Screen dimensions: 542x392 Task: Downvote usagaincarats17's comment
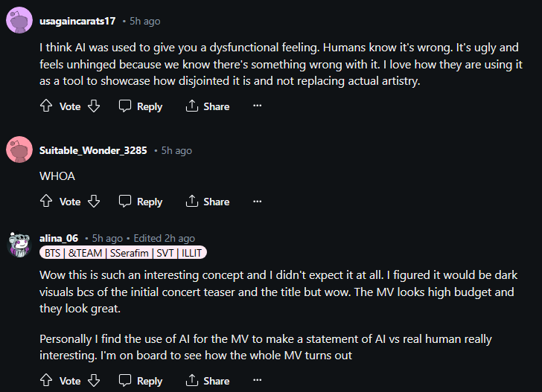pos(94,106)
